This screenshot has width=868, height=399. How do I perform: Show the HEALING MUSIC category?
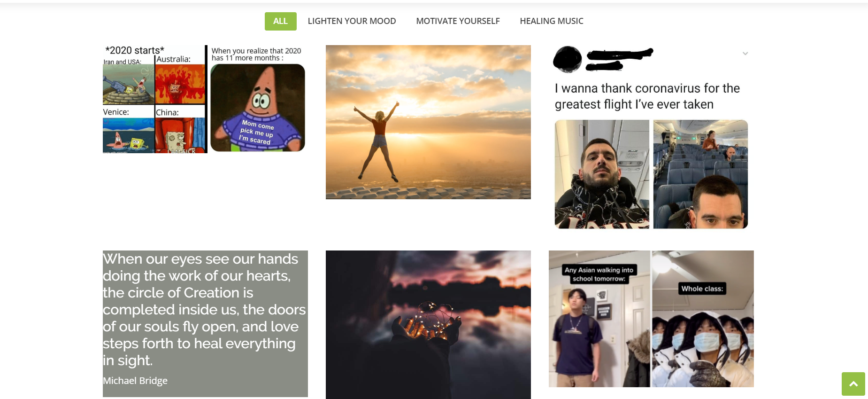click(x=551, y=21)
